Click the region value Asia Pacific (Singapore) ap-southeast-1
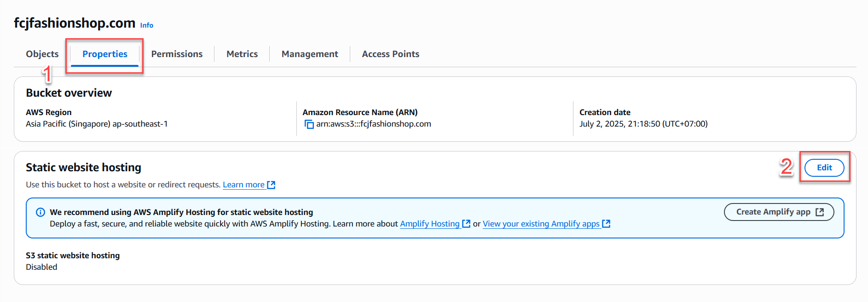Image resolution: width=868 pixels, height=302 pixels. (97, 124)
